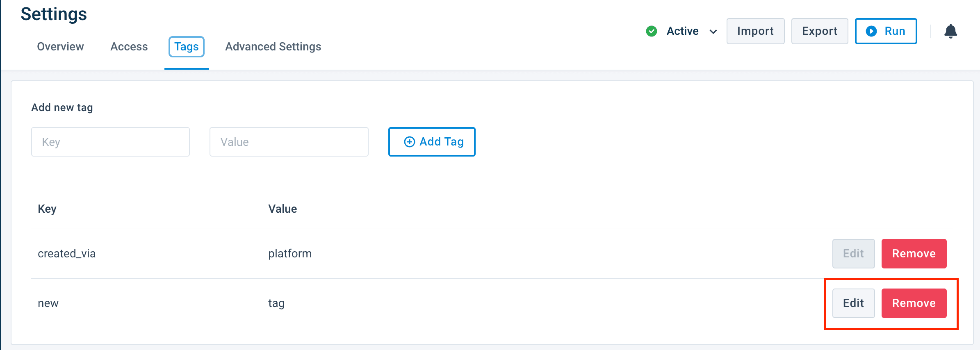Click the Export button
Viewport: 980px width, 350px height.
(819, 31)
